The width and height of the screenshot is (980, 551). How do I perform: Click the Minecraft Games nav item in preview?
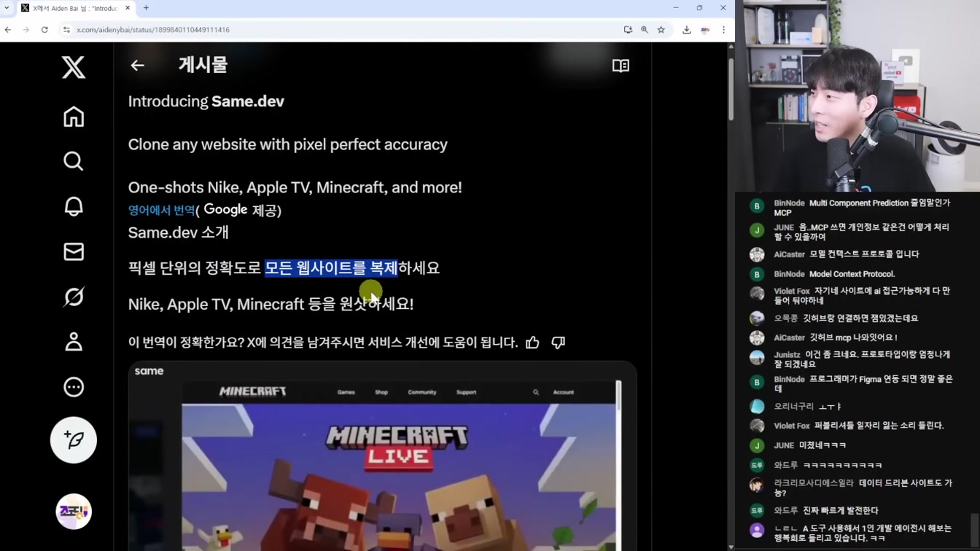pos(346,392)
